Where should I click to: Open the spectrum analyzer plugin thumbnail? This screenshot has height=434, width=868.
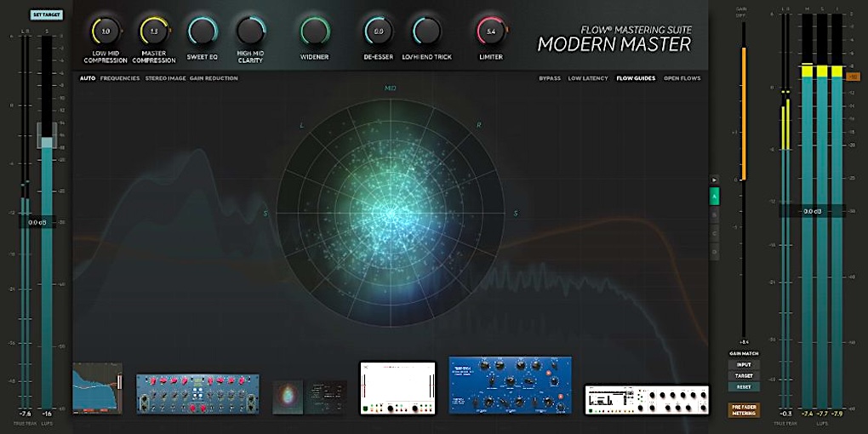pyautogui.click(x=97, y=388)
